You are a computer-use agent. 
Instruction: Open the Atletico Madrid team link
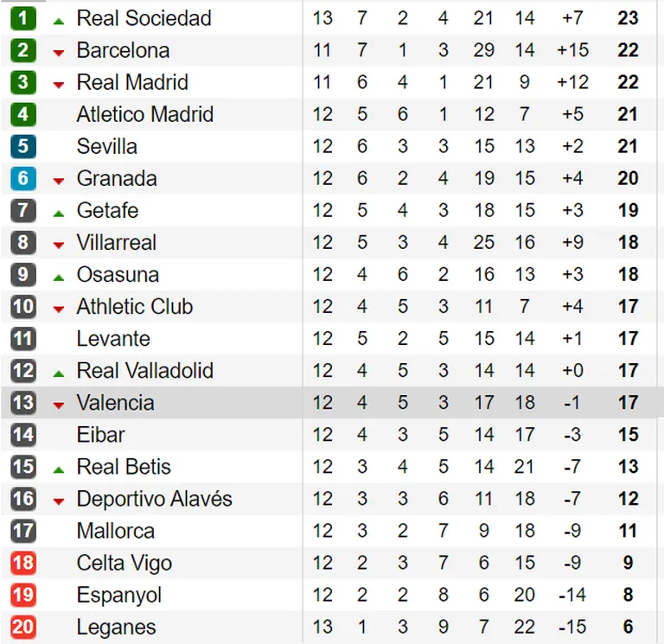pos(145,114)
